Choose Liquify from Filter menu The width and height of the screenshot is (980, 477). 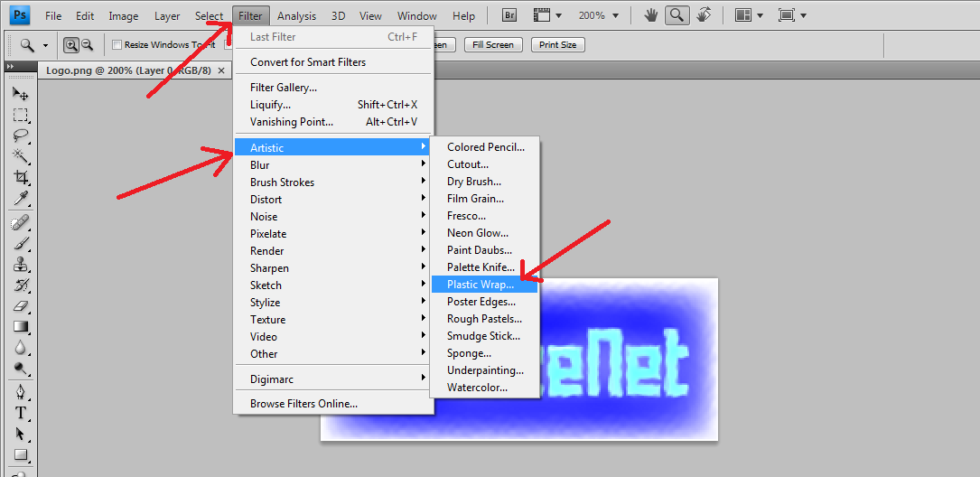coord(333,105)
